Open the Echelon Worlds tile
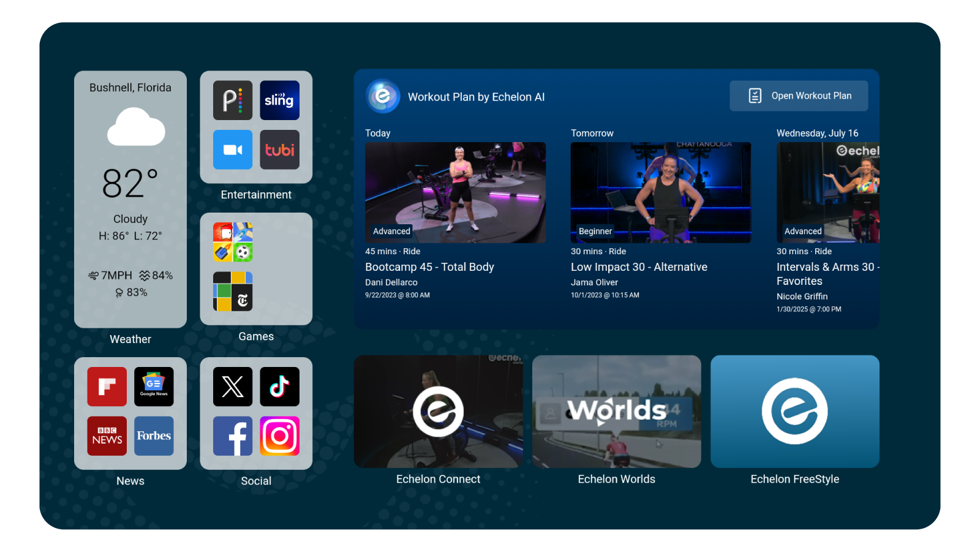This screenshot has width=980, height=552. point(617,412)
